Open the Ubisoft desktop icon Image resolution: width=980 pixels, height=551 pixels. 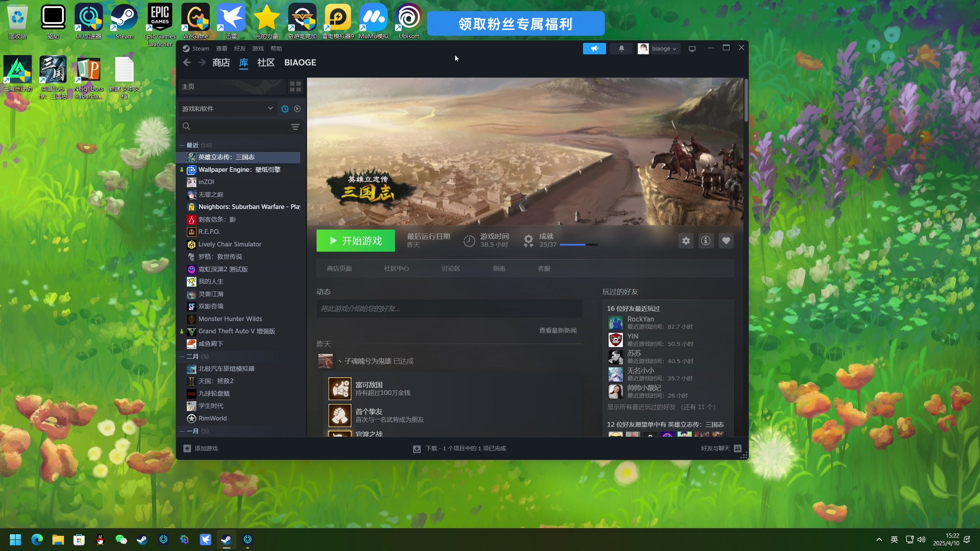point(409,21)
